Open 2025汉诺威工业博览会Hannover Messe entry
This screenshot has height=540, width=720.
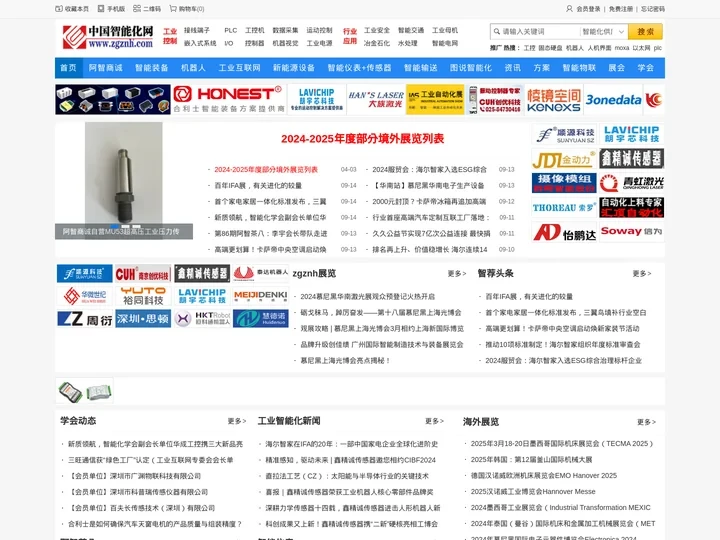(533, 491)
